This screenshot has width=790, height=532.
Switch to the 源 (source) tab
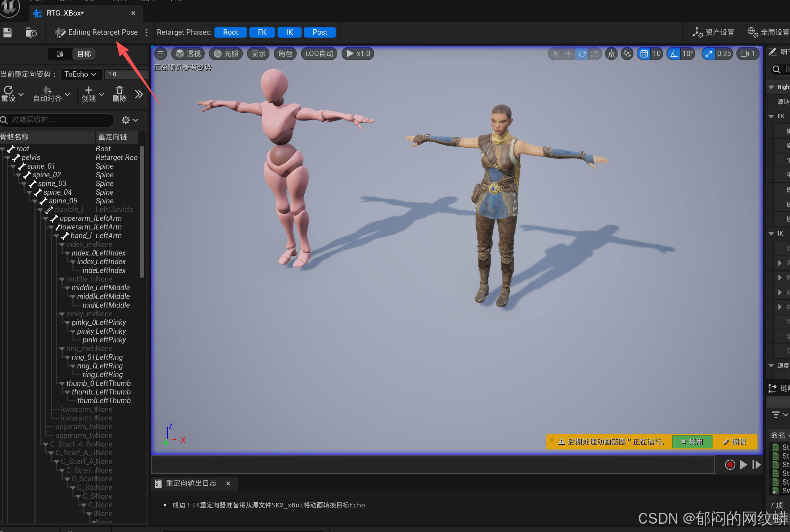click(x=60, y=54)
